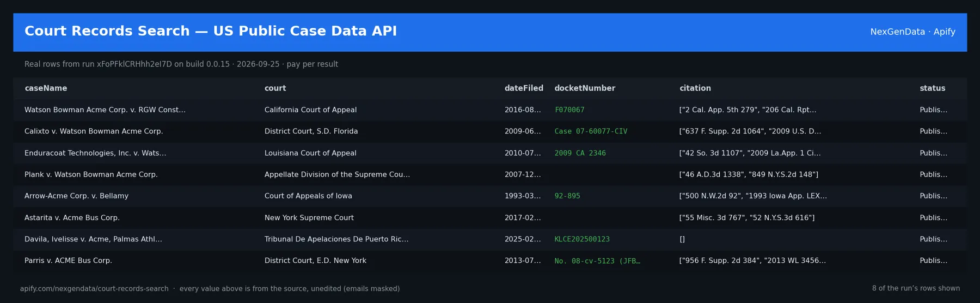Click the dateFiled column header
This screenshot has width=980, height=303.
pyautogui.click(x=524, y=88)
